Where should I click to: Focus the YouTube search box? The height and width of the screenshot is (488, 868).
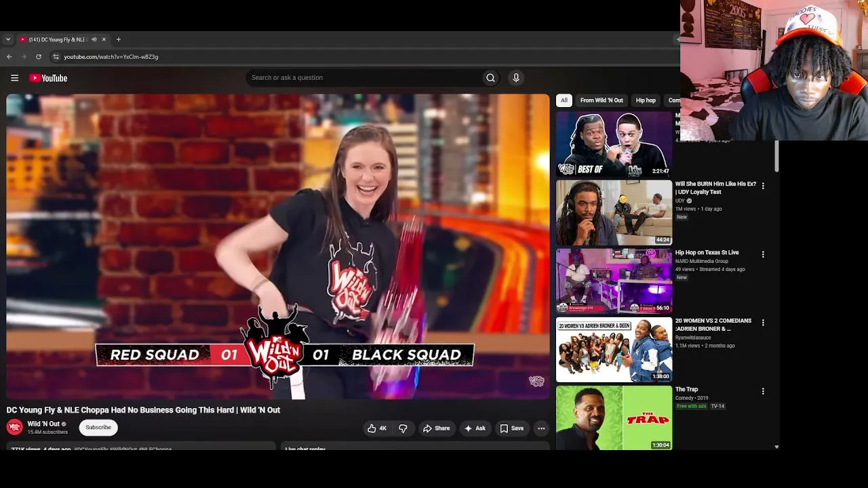point(364,78)
